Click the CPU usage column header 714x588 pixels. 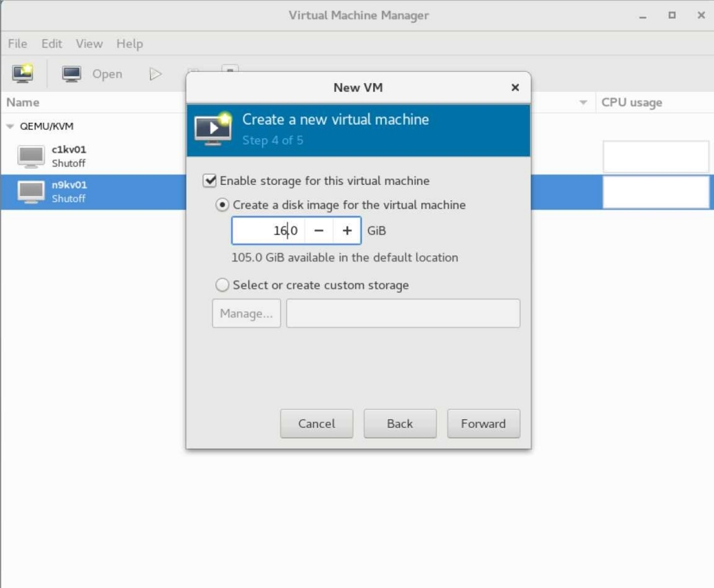pyautogui.click(x=632, y=103)
